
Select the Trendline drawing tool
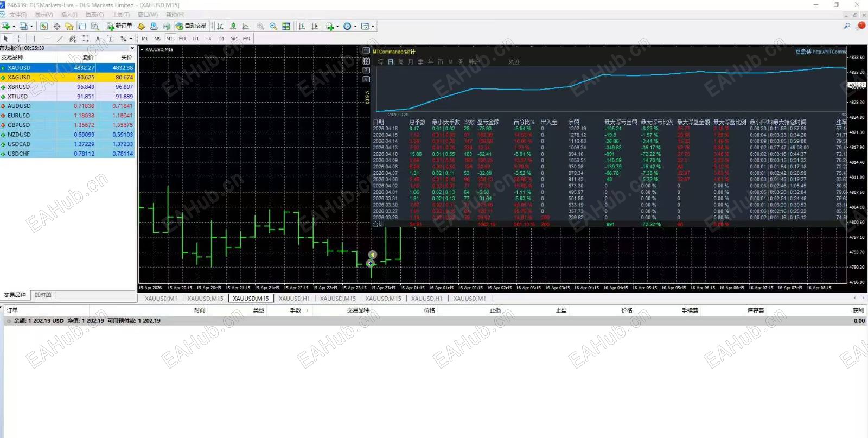(x=60, y=39)
